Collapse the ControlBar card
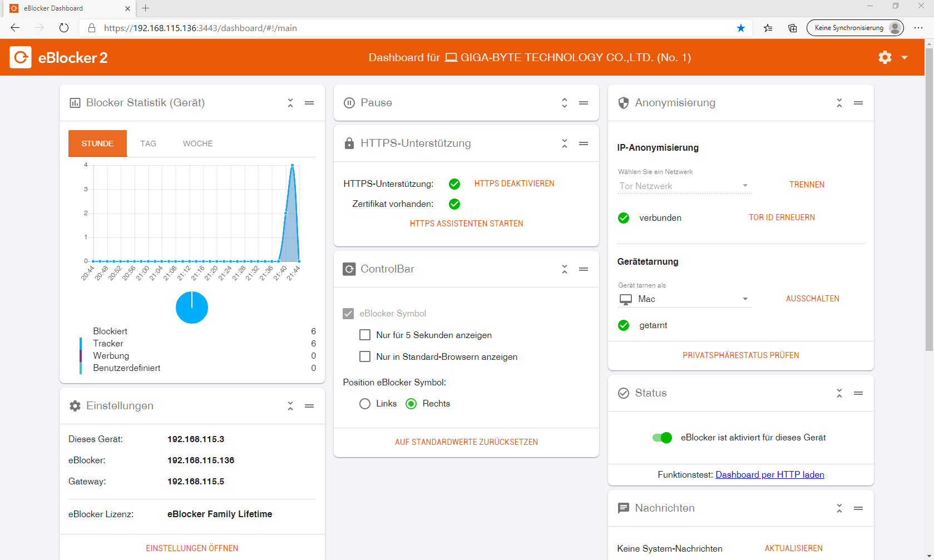Screen dimensions: 934x560 pyautogui.click(x=565, y=269)
